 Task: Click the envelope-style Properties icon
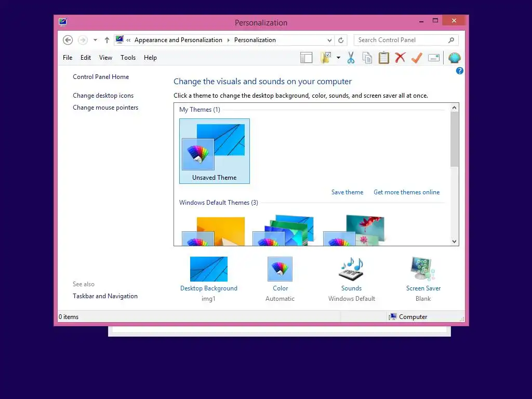[434, 58]
